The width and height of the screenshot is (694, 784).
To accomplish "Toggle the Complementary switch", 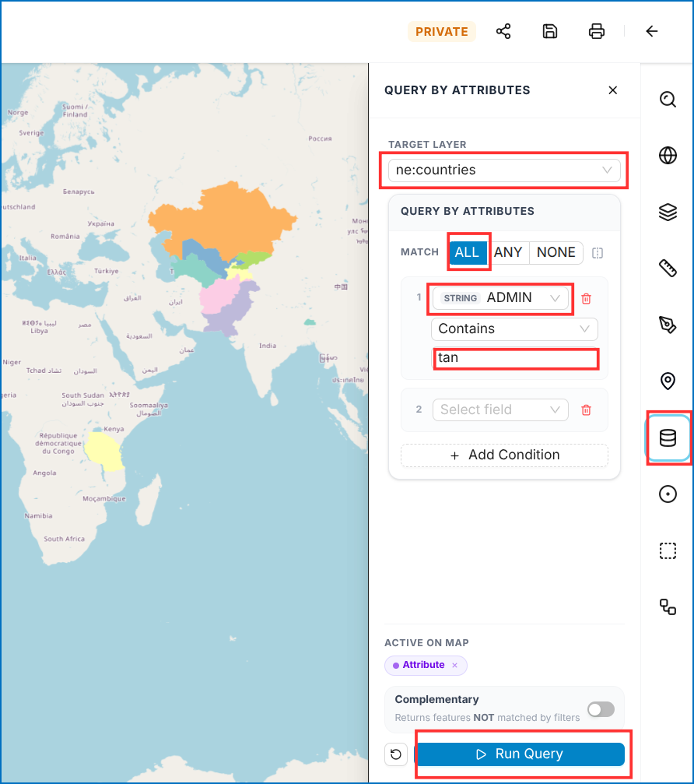I will click(601, 709).
